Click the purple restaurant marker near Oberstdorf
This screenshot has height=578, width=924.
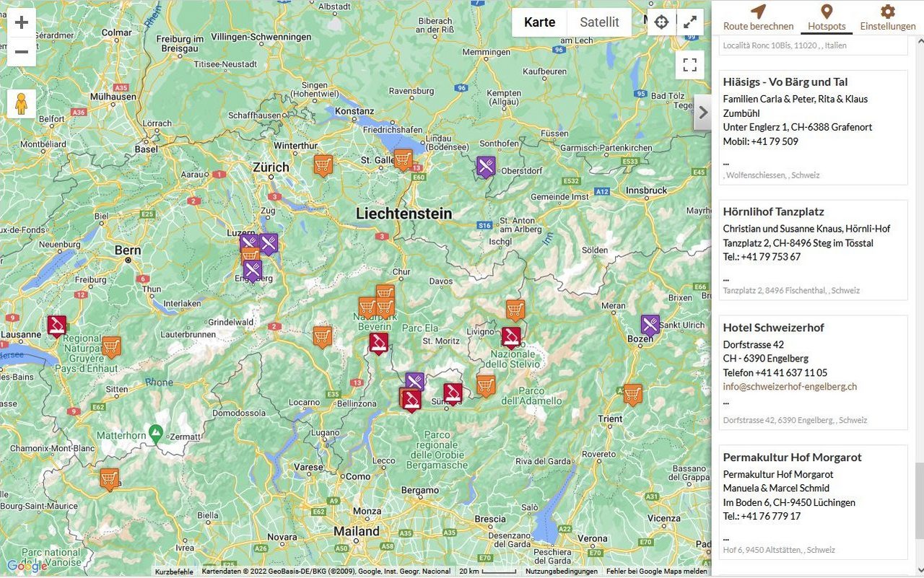[487, 166]
